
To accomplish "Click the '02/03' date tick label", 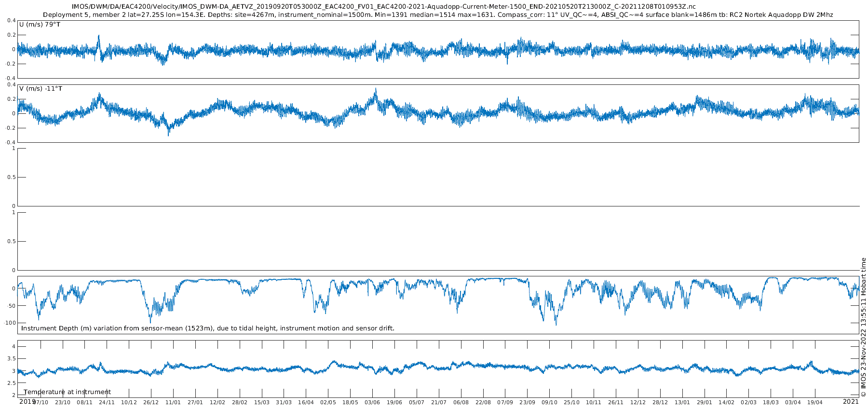I will click(x=749, y=402).
